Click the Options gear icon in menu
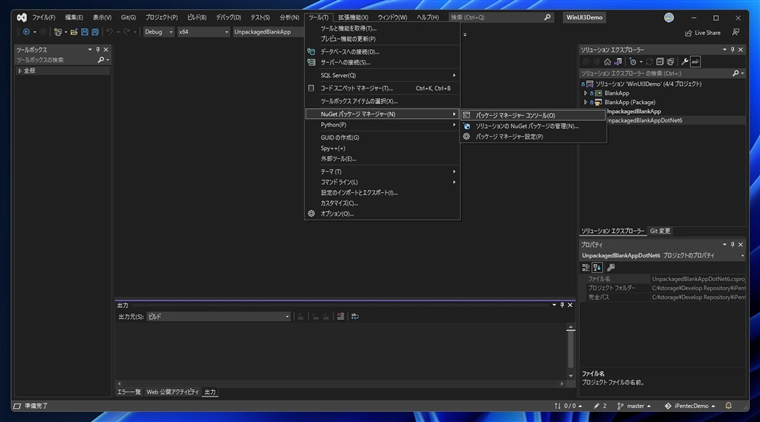The width and height of the screenshot is (760, 422). [311, 213]
